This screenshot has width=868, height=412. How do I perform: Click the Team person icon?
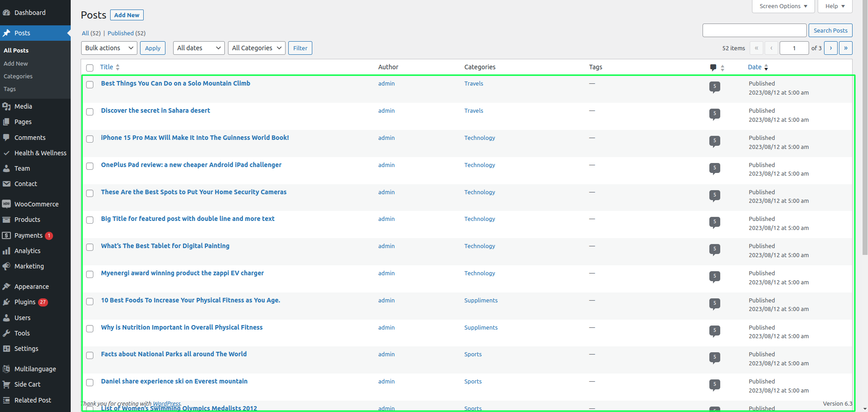coord(6,168)
